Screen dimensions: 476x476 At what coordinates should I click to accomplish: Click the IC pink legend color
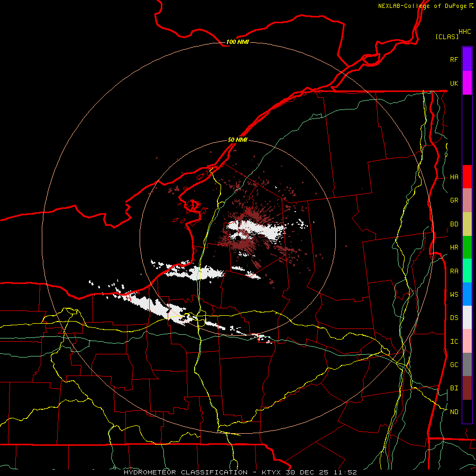tap(467, 341)
